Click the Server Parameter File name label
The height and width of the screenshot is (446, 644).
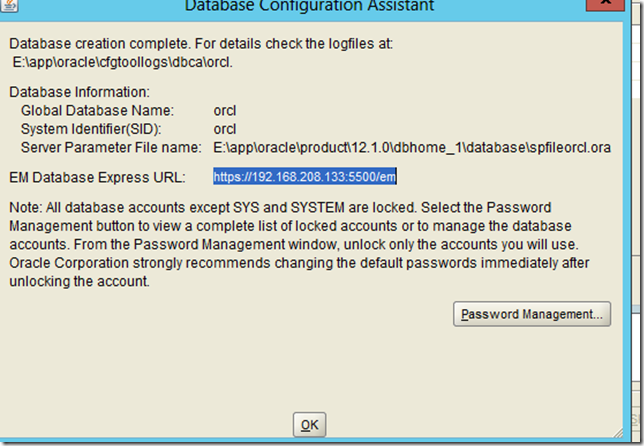(109, 147)
